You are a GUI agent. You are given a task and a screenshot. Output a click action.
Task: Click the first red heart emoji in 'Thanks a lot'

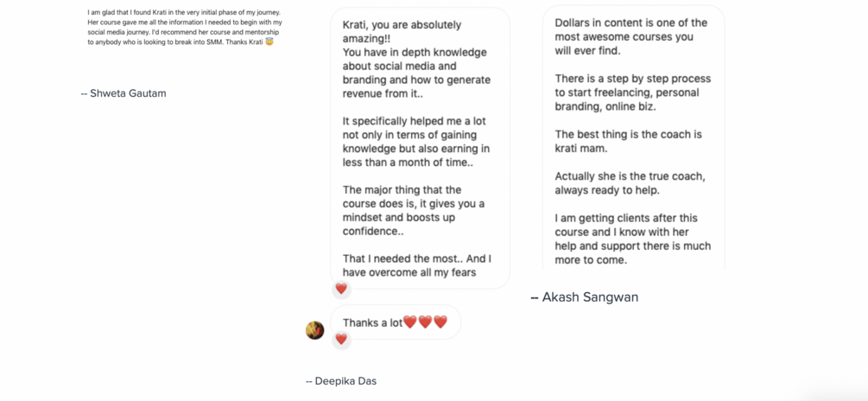pos(409,321)
